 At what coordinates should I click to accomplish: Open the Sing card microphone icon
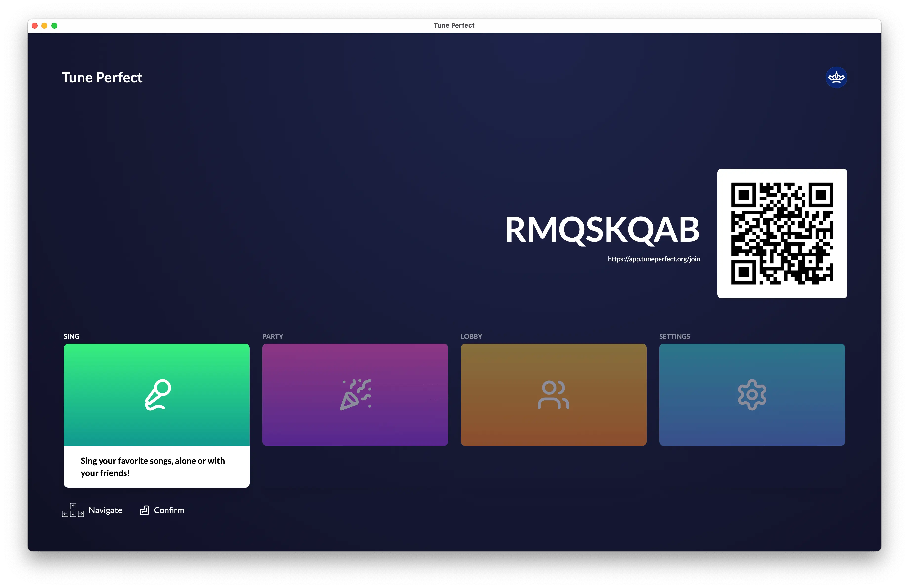pos(158,394)
